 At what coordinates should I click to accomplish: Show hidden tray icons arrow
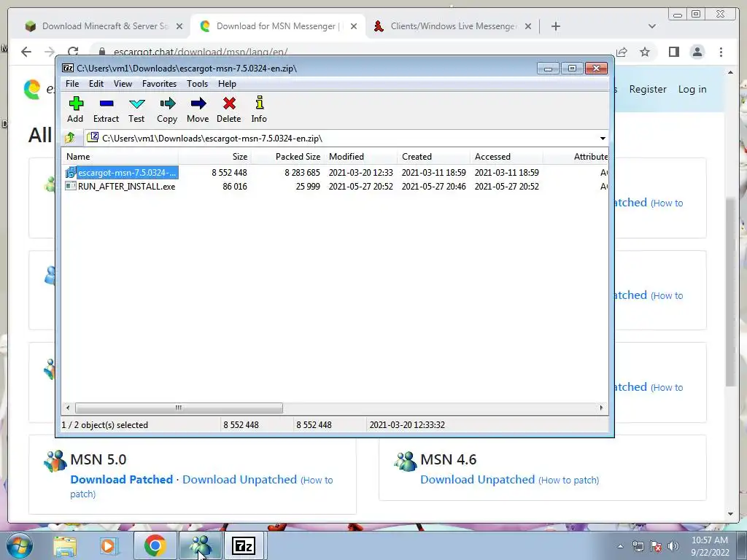tap(620, 546)
